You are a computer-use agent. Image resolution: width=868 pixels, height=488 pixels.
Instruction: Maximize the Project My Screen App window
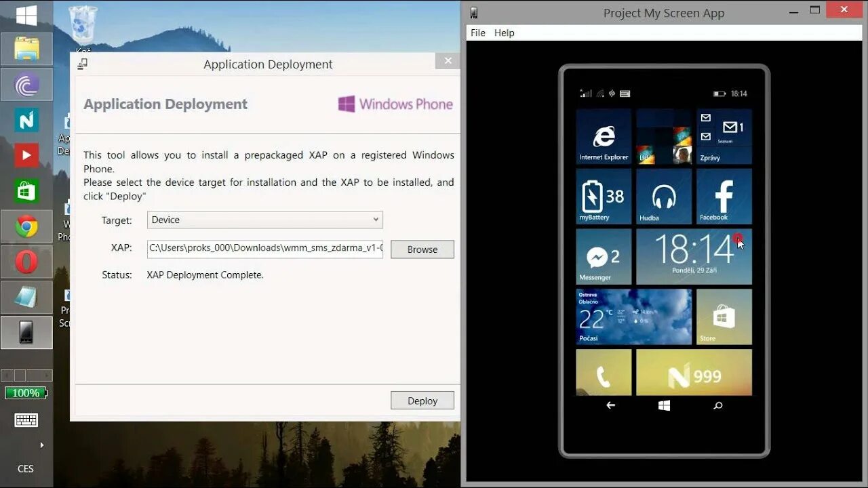coord(815,9)
